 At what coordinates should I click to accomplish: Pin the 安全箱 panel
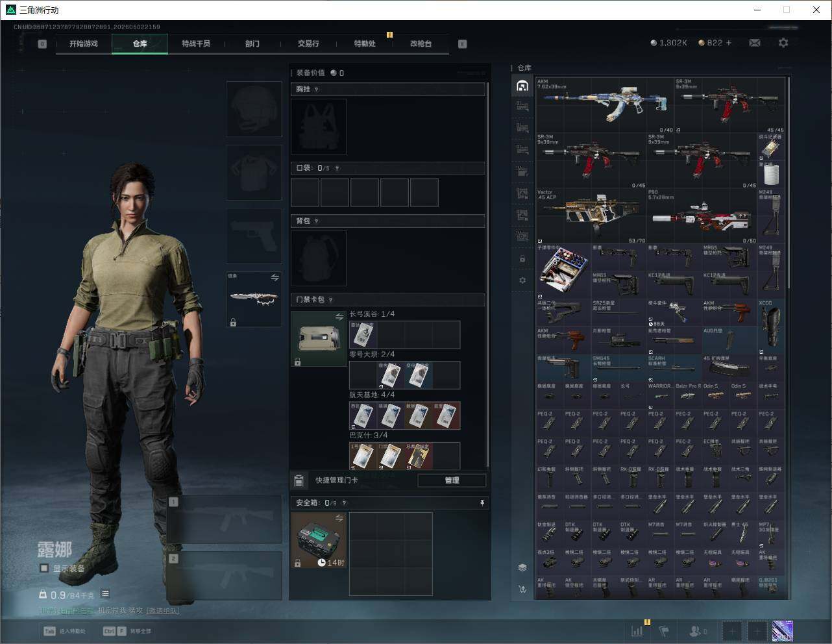click(482, 502)
